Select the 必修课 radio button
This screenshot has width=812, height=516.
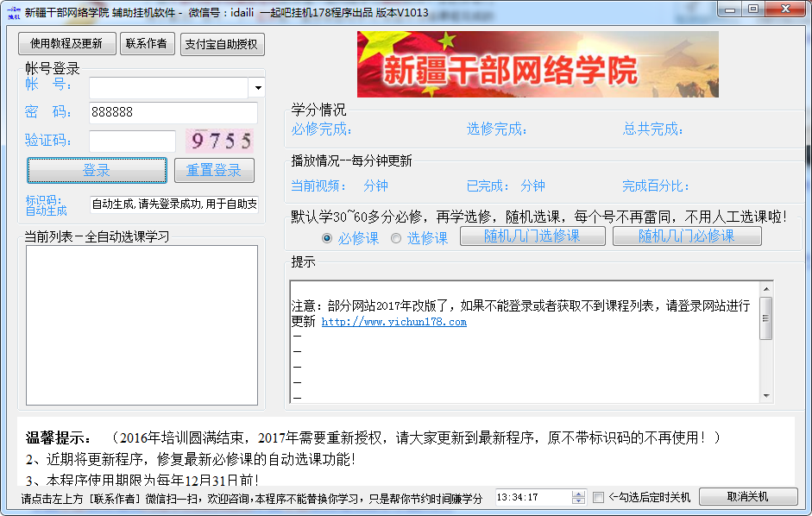pos(327,238)
